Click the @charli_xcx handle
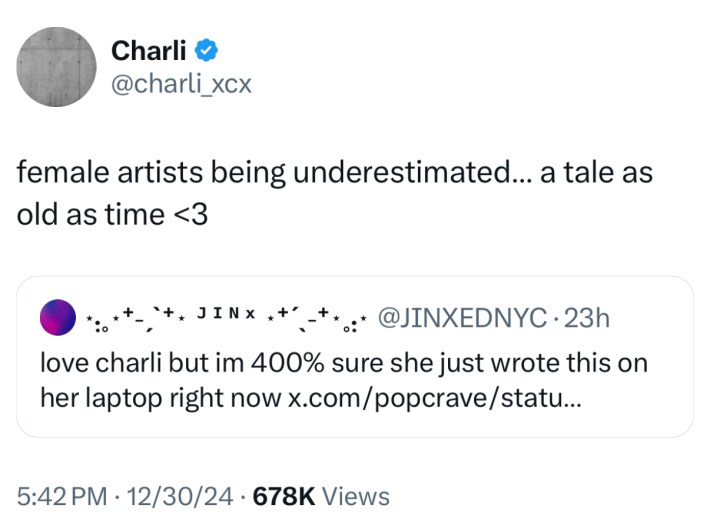 181,83
